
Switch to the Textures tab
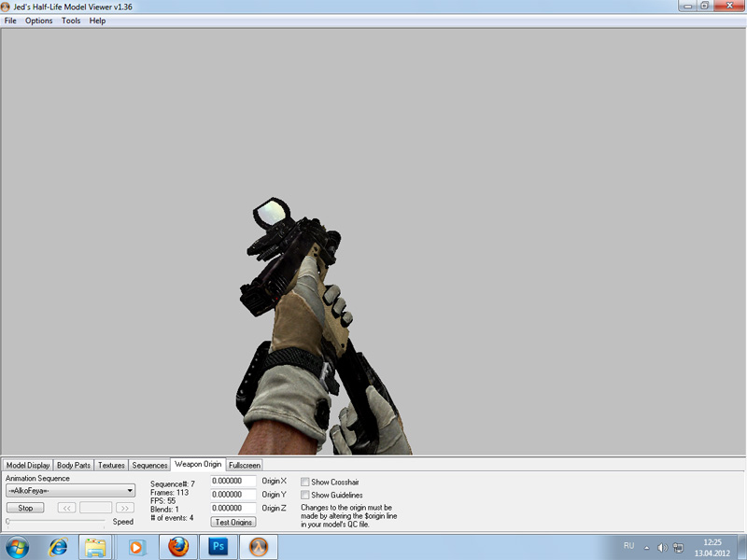[x=111, y=465]
